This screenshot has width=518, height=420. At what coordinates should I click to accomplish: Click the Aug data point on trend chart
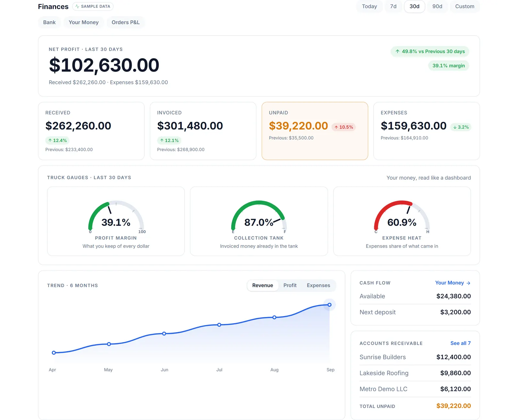(x=274, y=317)
